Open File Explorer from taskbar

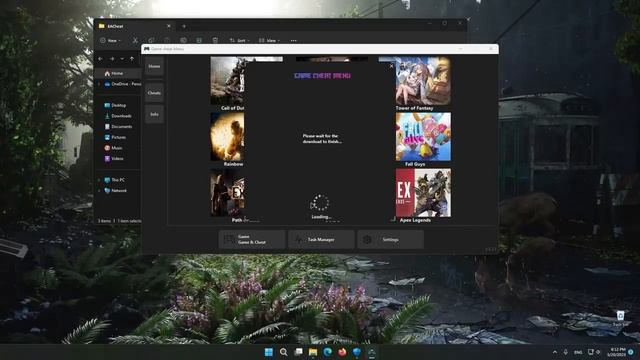click(x=313, y=352)
